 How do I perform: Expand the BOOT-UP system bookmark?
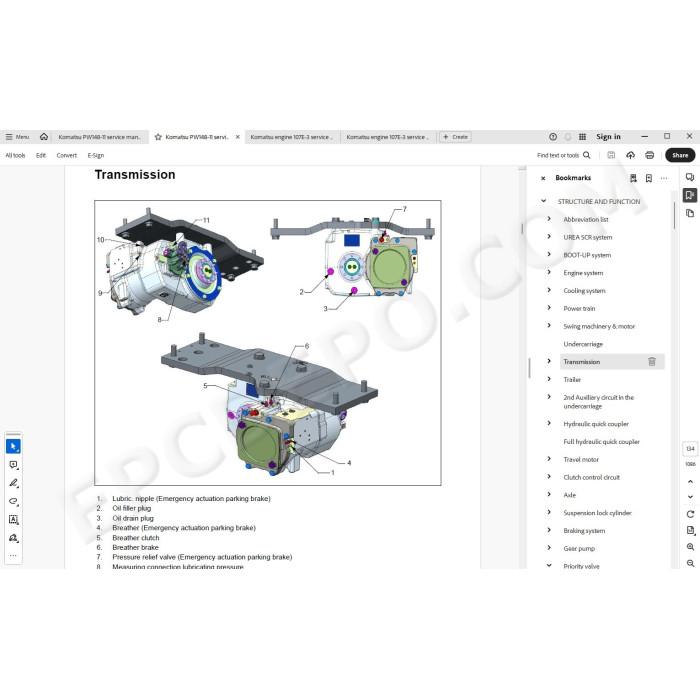click(x=550, y=254)
